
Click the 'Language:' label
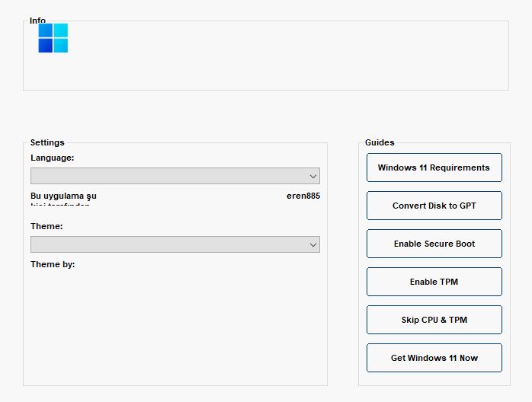tap(53, 158)
